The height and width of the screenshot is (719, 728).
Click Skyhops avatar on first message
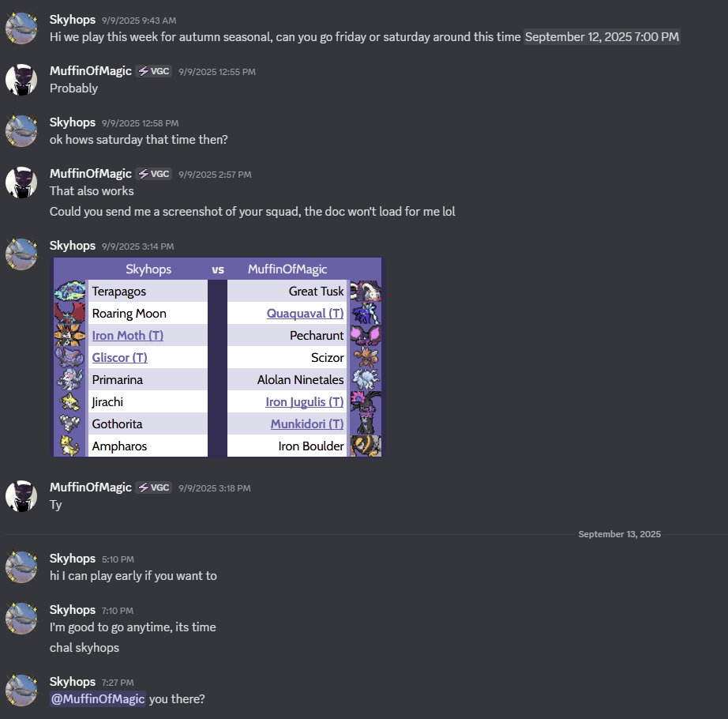(21, 28)
